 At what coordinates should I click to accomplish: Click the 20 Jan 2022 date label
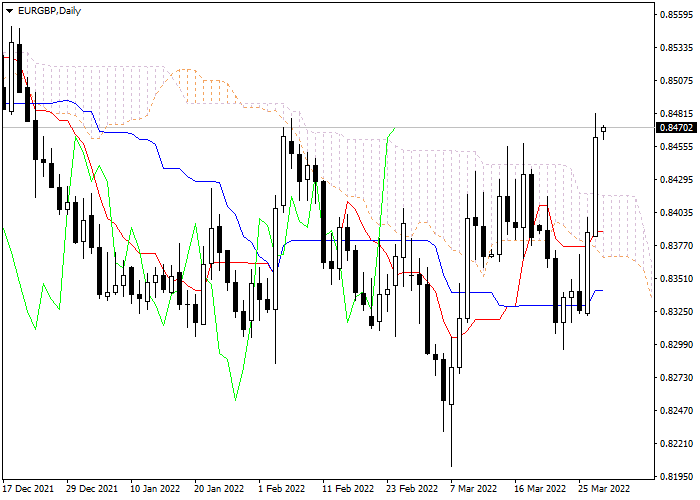220,488
